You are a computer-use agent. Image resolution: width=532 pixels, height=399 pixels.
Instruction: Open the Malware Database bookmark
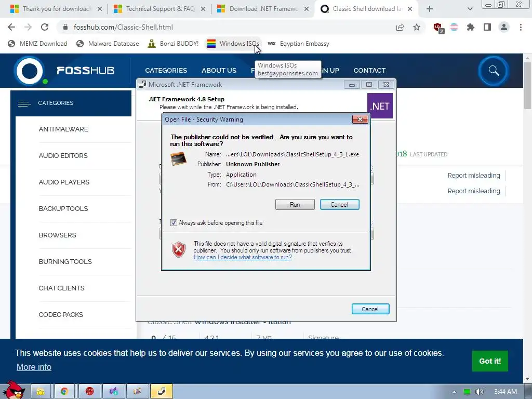tap(108, 44)
